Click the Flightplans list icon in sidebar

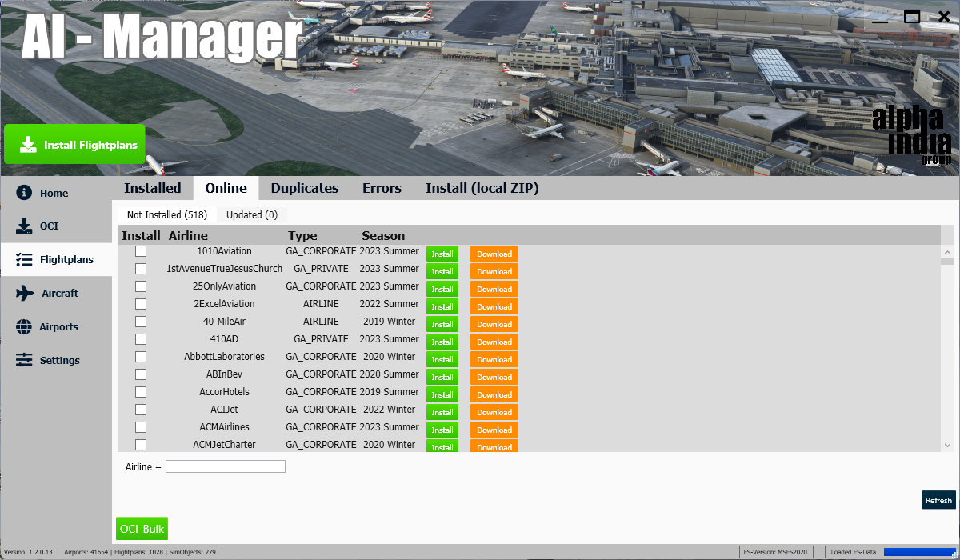pyautogui.click(x=24, y=260)
